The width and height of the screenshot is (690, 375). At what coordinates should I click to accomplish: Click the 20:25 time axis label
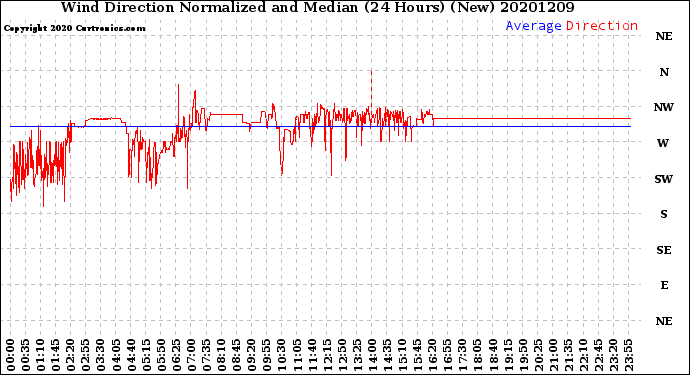pos(538,355)
